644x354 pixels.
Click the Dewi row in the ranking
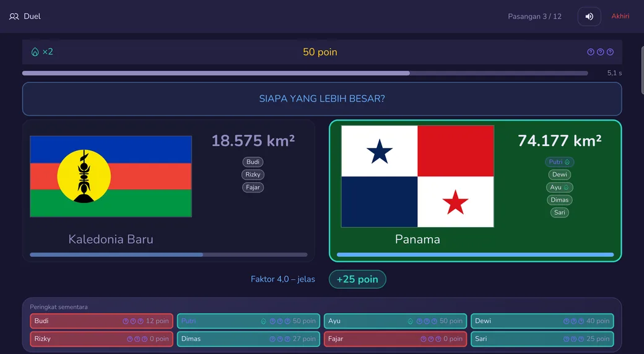(542, 321)
